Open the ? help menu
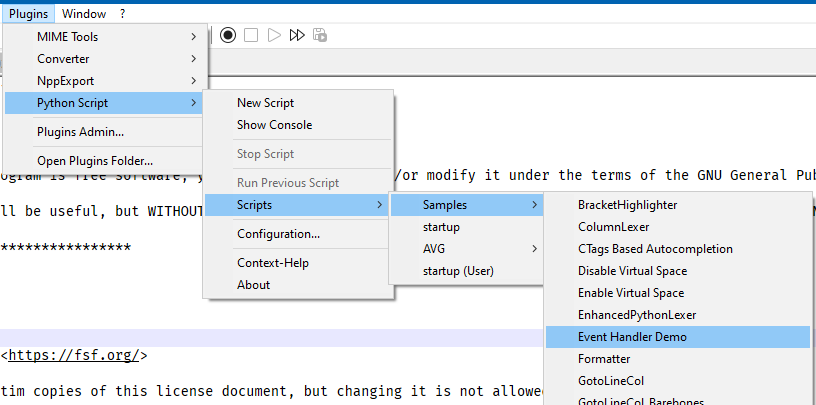 122,14
